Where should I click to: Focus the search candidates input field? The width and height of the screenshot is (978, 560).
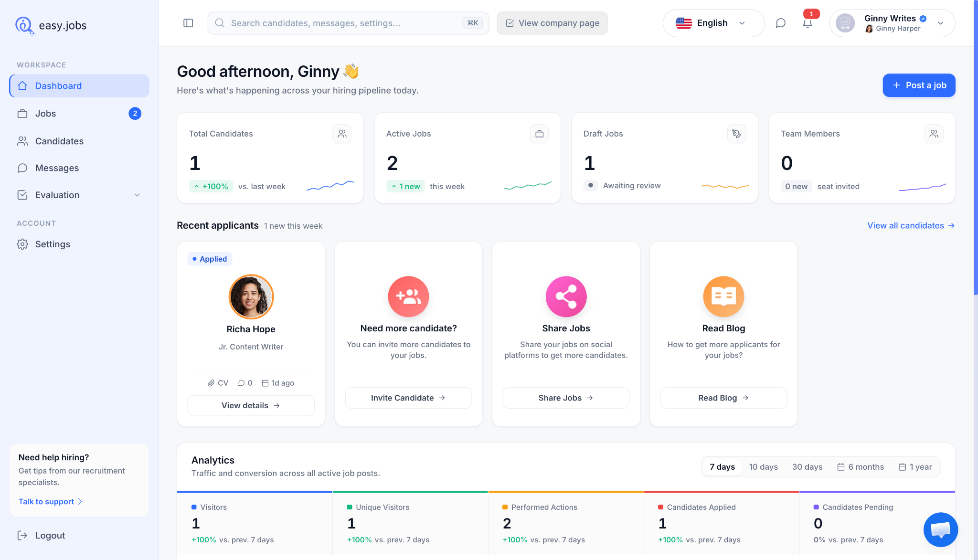pyautogui.click(x=348, y=23)
